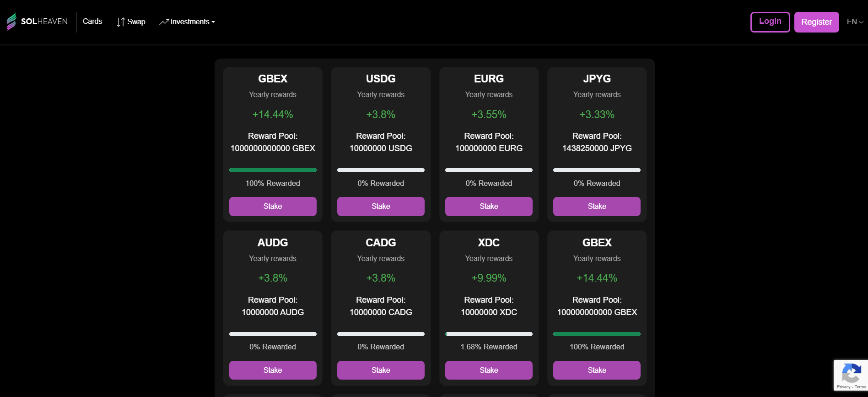Click the Investments trend arrow icon
This screenshot has width=868, height=397.
164,22
